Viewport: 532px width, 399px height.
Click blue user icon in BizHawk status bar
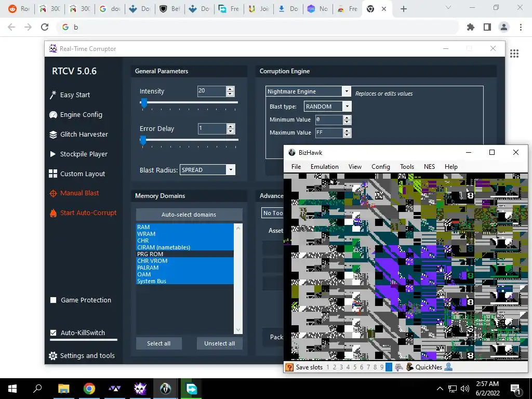[x=448, y=367]
